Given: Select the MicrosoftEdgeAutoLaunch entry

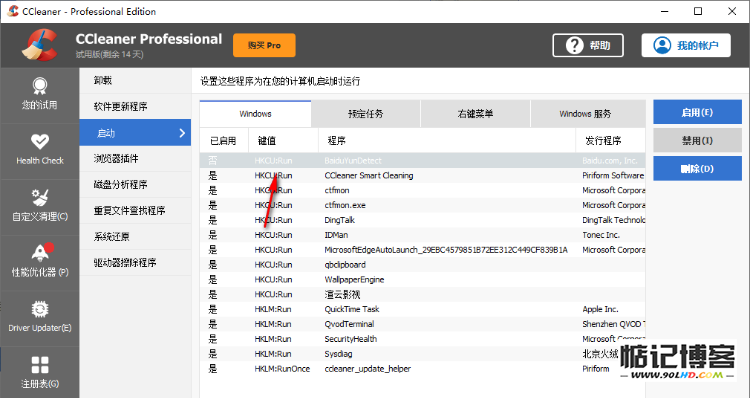Looking at the screenshot, I should [422, 250].
